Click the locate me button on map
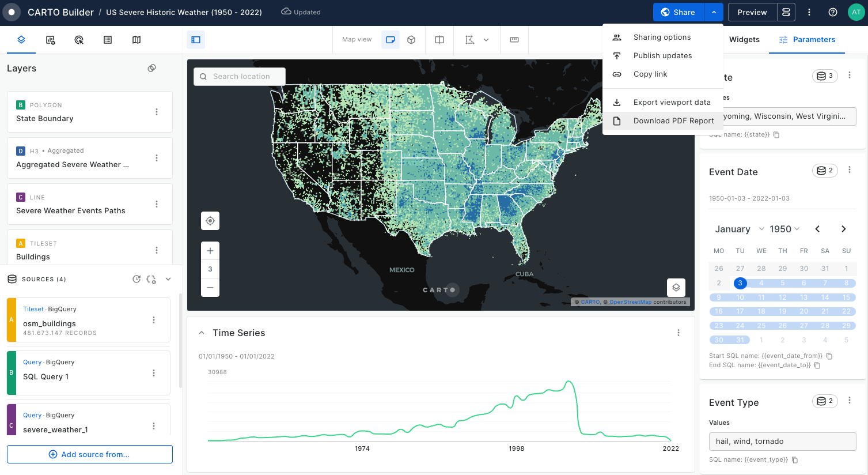This screenshot has height=475, width=868. click(x=210, y=221)
